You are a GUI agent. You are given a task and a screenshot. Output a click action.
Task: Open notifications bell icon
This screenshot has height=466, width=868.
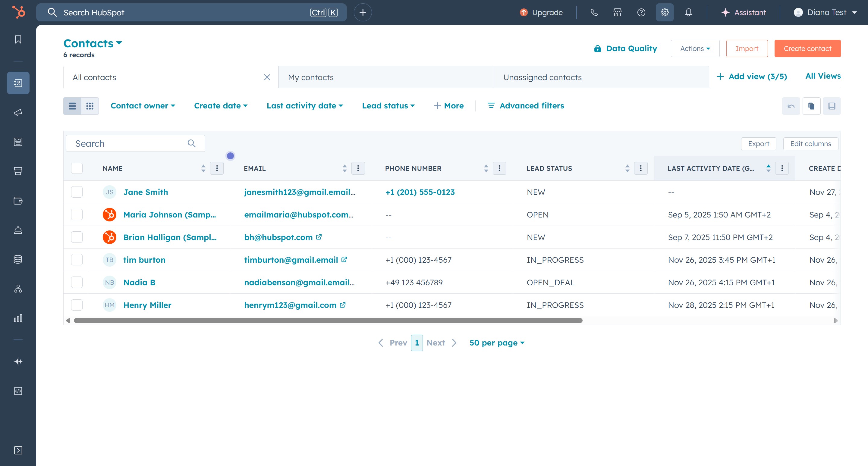coord(688,12)
